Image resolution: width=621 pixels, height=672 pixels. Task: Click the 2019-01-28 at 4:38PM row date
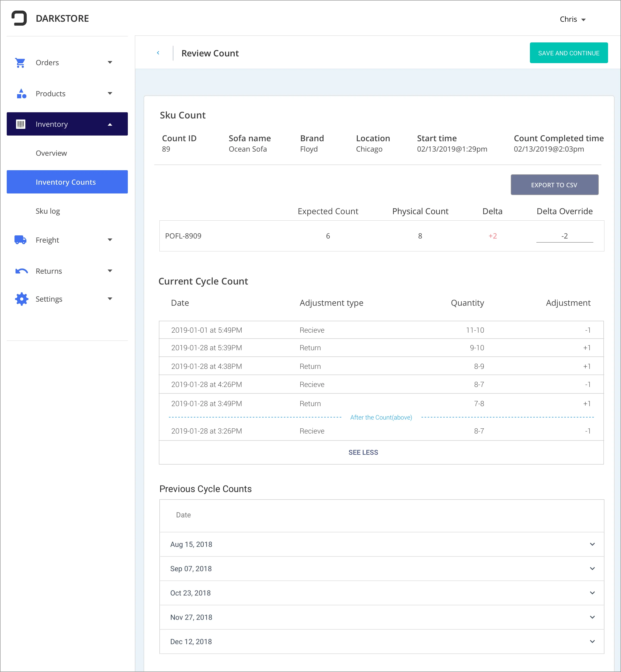[x=206, y=366]
